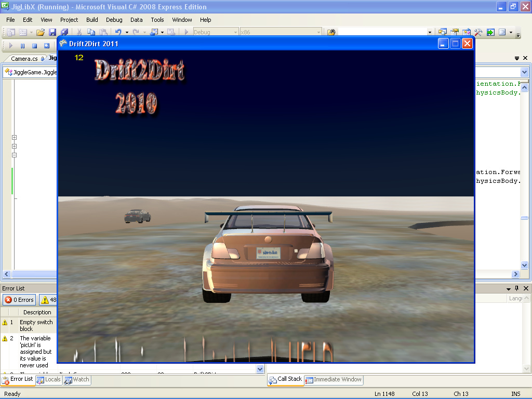Open the Edit menu

[x=28, y=20]
